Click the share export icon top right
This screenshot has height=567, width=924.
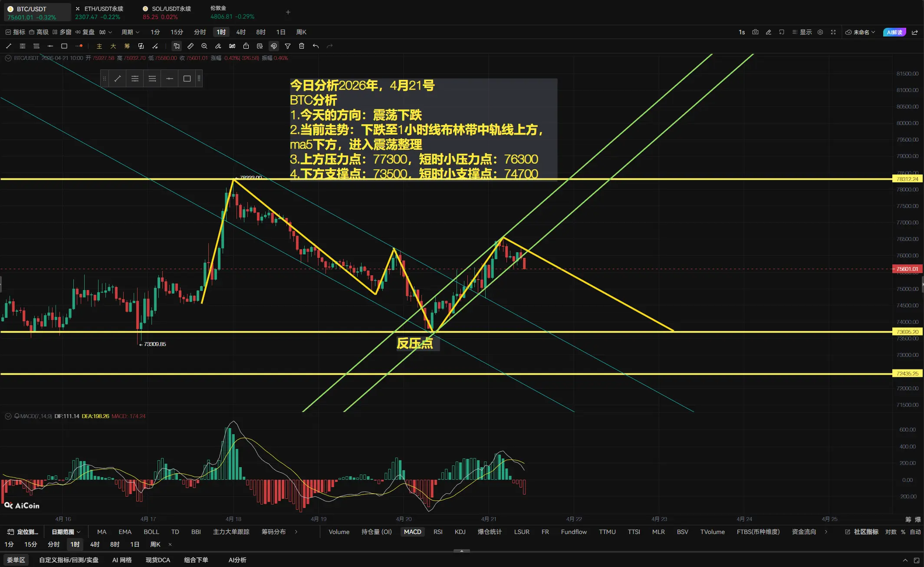[x=915, y=32]
